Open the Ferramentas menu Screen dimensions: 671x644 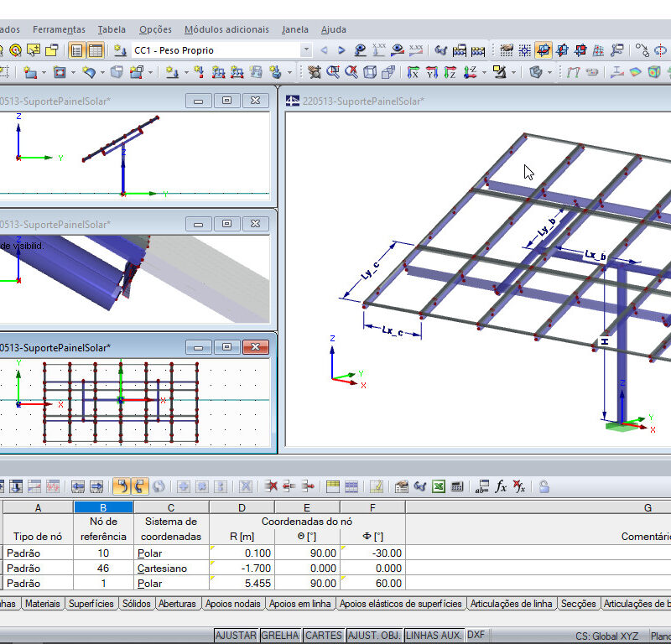tap(59, 29)
